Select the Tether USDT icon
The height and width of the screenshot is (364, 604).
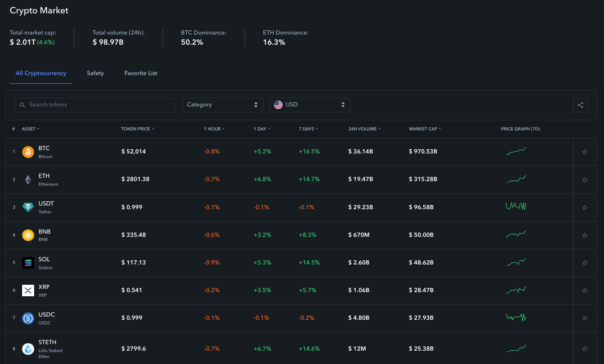tap(28, 207)
